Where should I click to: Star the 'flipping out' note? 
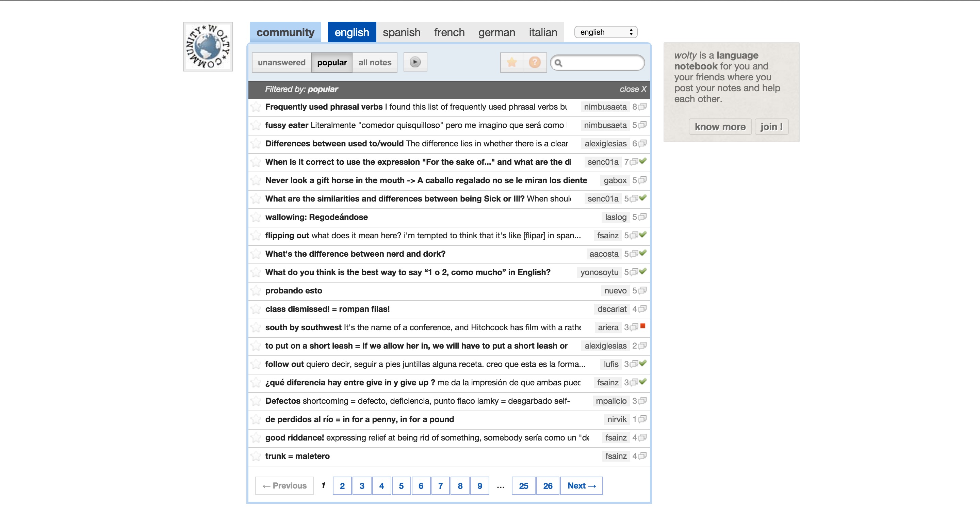click(x=256, y=235)
